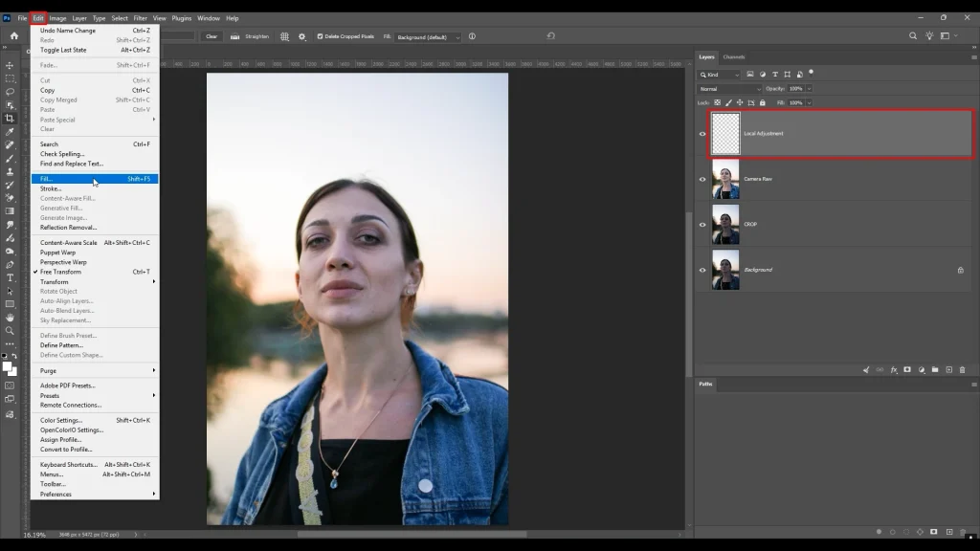Create a new layer icon
The width and height of the screenshot is (980, 551).
(x=948, y=370)
